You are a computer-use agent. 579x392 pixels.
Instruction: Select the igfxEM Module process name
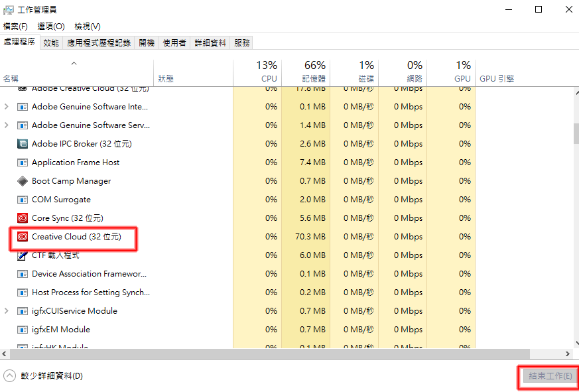(x=61, y=330)
